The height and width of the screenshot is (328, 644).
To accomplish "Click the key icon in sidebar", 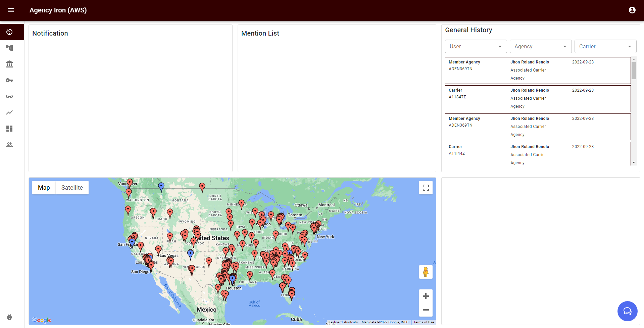I will tap(9, 80).
